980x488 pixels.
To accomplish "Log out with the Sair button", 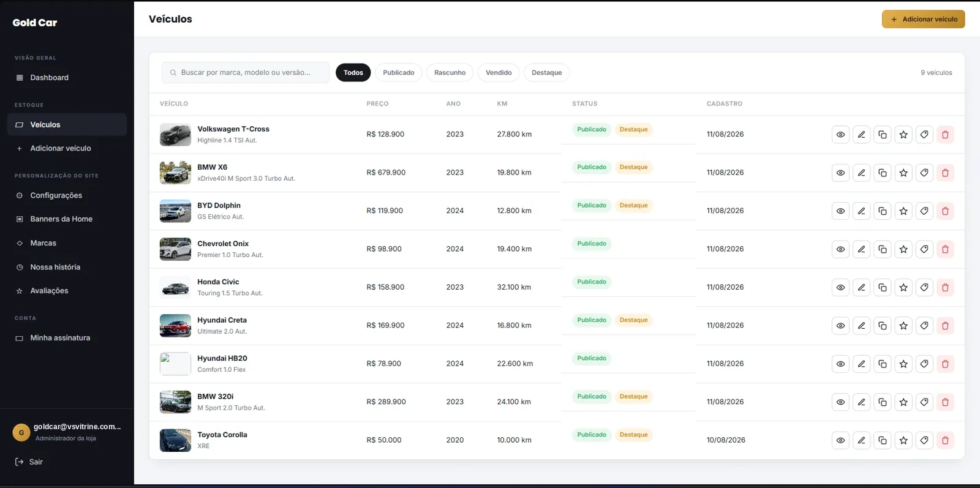I will (x=29, y=462).
